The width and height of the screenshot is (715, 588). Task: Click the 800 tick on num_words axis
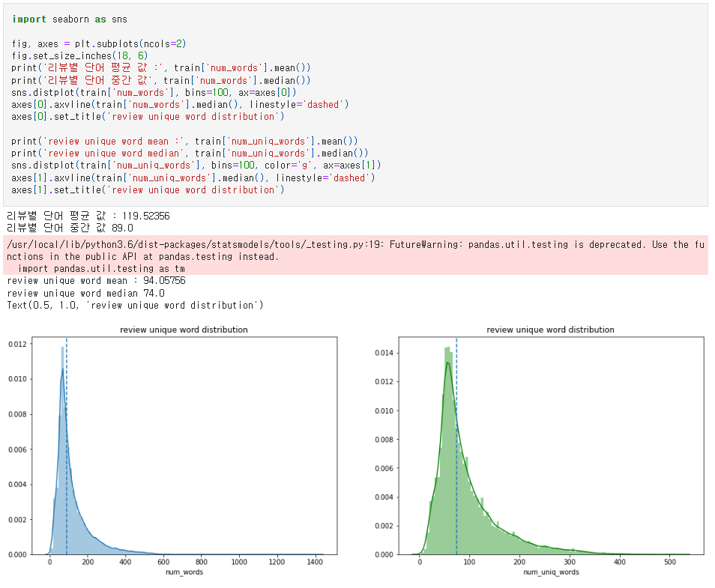(x=201, y=562)
